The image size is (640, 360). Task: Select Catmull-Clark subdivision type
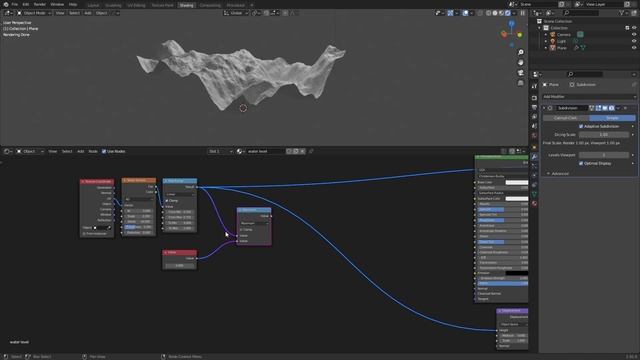tap(566, 118)
